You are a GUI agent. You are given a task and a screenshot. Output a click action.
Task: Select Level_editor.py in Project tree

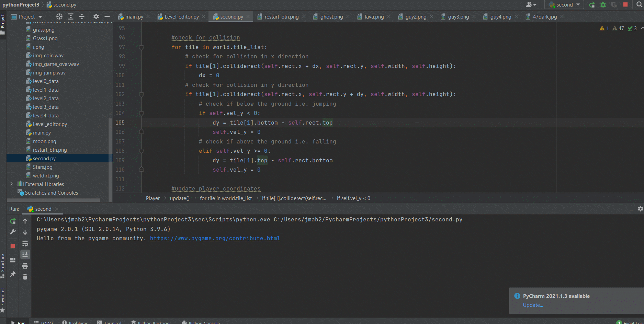pos(50,124)
